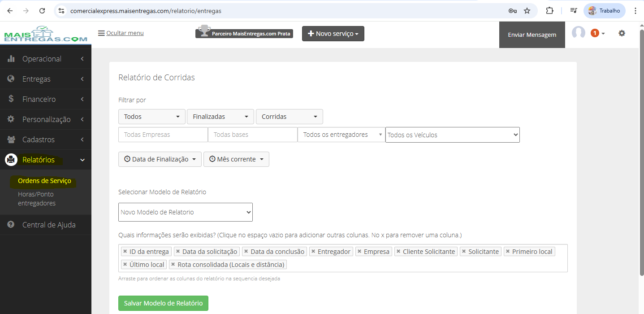The height and width of the screenshot is (314, 644).
Task: Open the Trabalho browser profile
Action: point(605,11)
